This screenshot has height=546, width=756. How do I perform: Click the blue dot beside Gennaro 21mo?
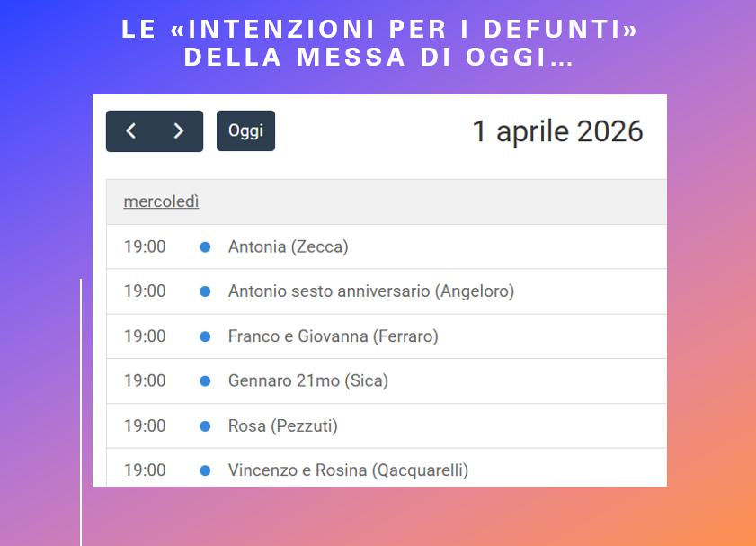pyautogui.click(x=205, y=380)
